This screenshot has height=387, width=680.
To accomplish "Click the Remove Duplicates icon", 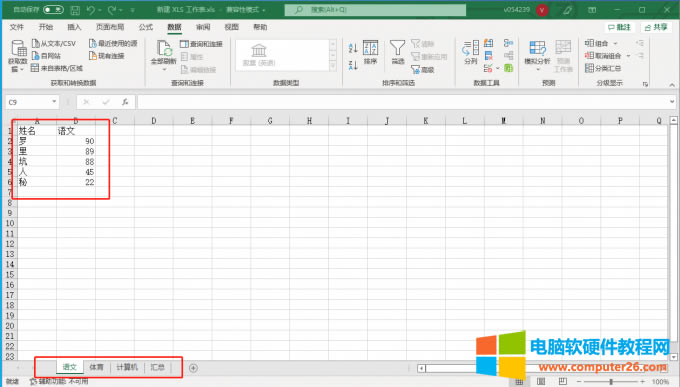I will (488, 56).
